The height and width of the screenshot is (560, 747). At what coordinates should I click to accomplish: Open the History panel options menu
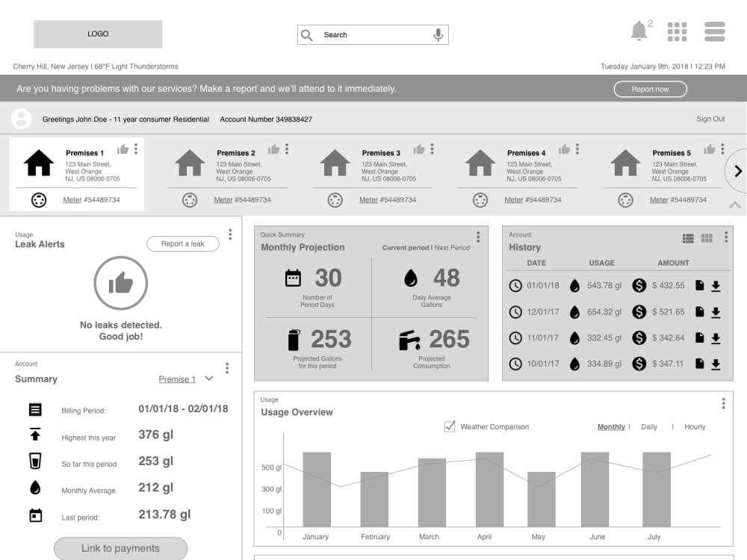[725, 237]
